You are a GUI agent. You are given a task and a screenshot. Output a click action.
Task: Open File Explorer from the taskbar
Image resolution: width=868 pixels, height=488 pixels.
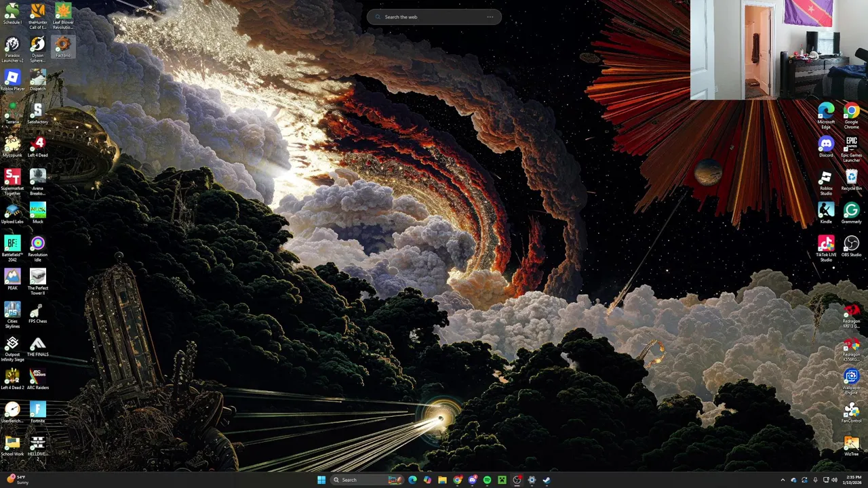click(x=442, y=480)
